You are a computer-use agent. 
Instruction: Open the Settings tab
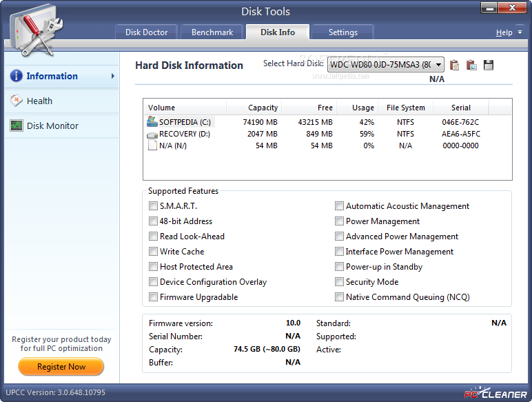click(342, 32)
